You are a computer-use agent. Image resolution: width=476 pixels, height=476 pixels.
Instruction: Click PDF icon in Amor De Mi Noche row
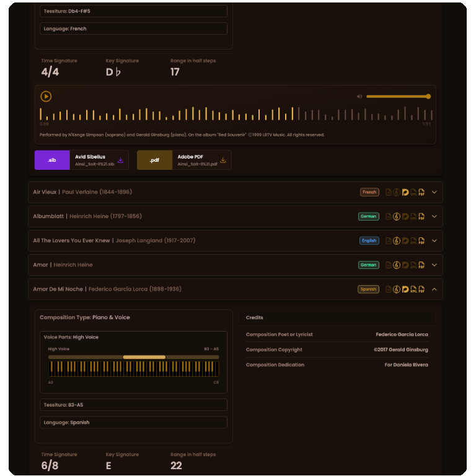pos(421,289)
